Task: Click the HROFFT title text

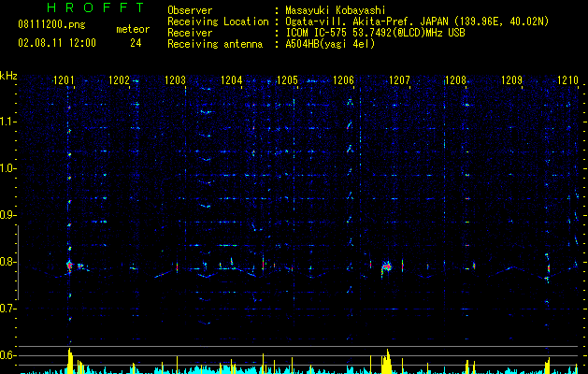Action: (x=95, y=7)
